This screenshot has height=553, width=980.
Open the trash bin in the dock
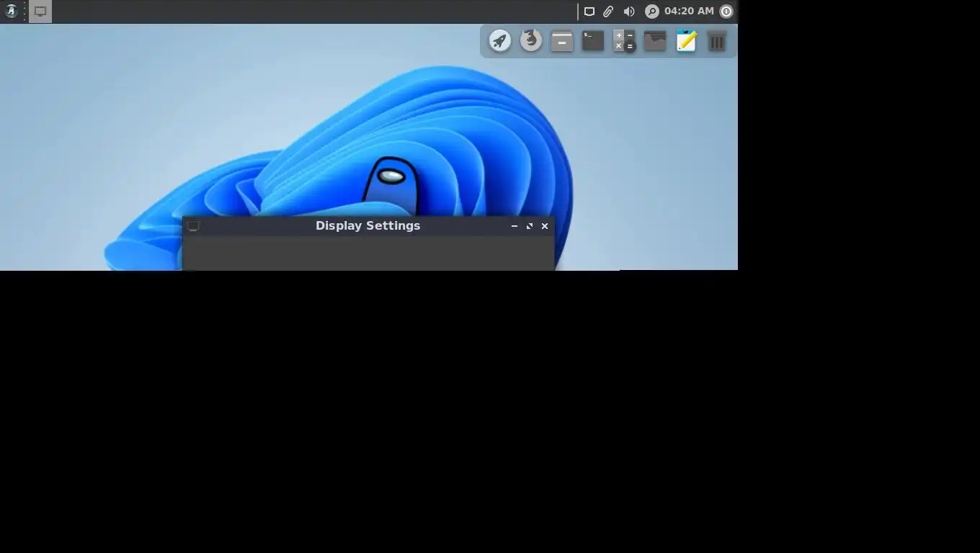[x=717, y=40]
